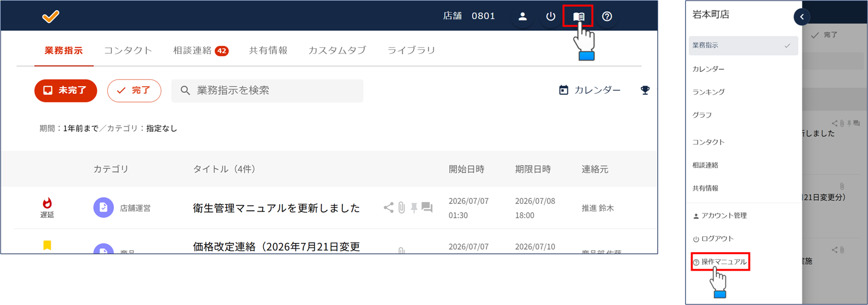The height and width of the screenshot is (305, 868).
Task: Click the カテゴリ column header
Action: point(111,169)
